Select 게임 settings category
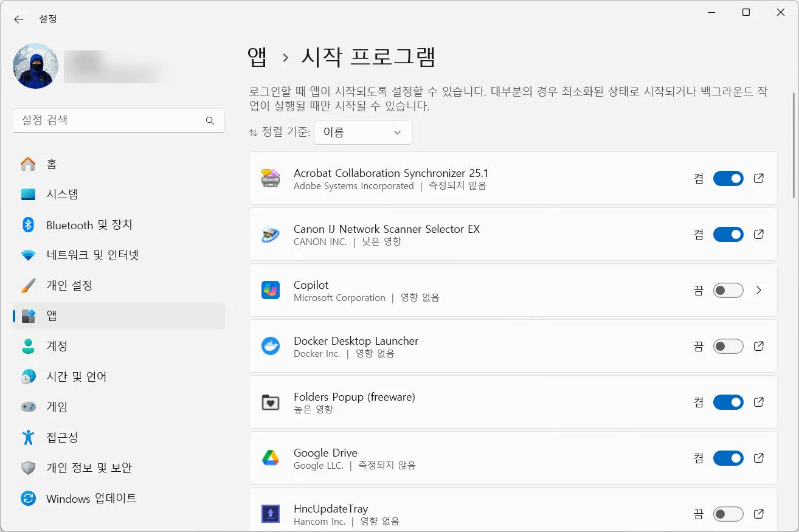Viewport: 799px width, 532px height. pyautogui.click(x=119, y=407)
